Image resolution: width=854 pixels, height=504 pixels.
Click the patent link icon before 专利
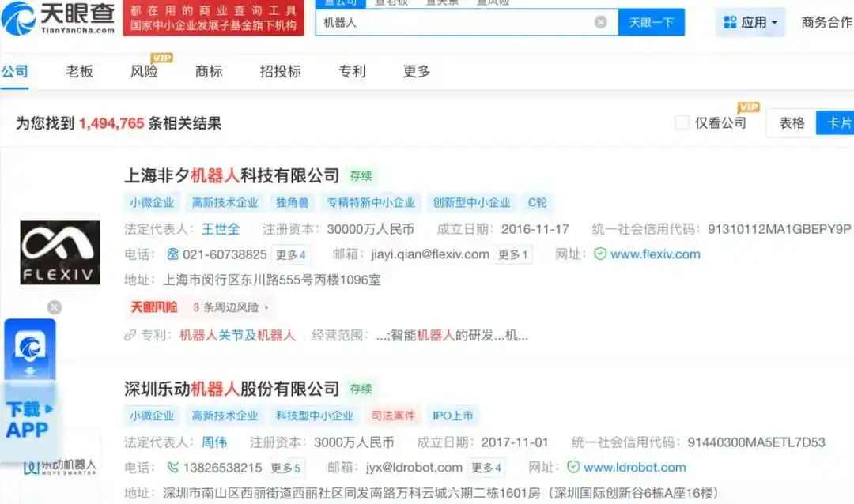[x=130, y=335]
